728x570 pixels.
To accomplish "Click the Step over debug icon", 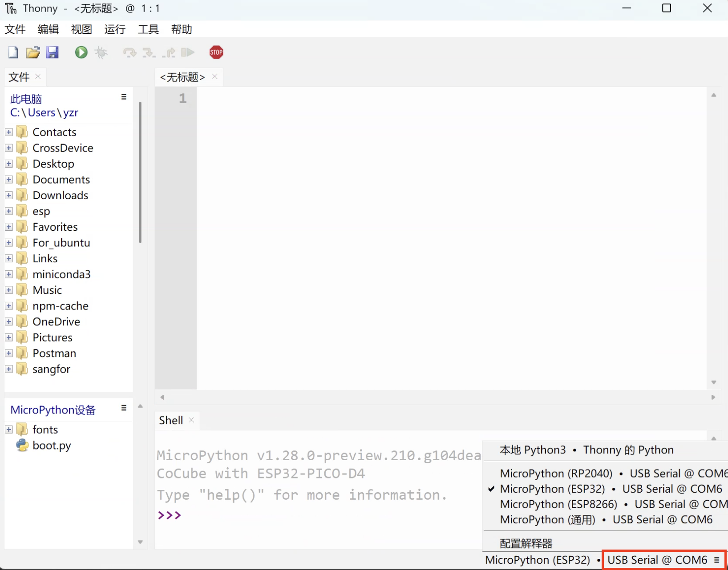I will click(129, 52).
